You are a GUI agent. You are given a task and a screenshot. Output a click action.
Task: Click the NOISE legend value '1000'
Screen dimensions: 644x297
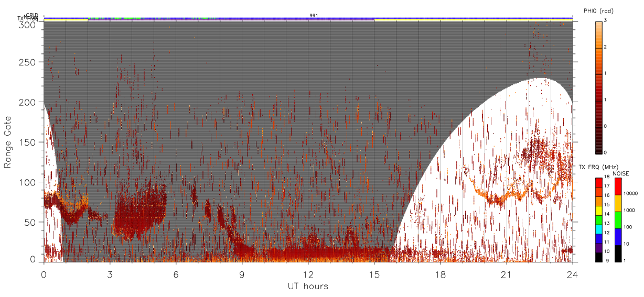(x=629, y=210)
